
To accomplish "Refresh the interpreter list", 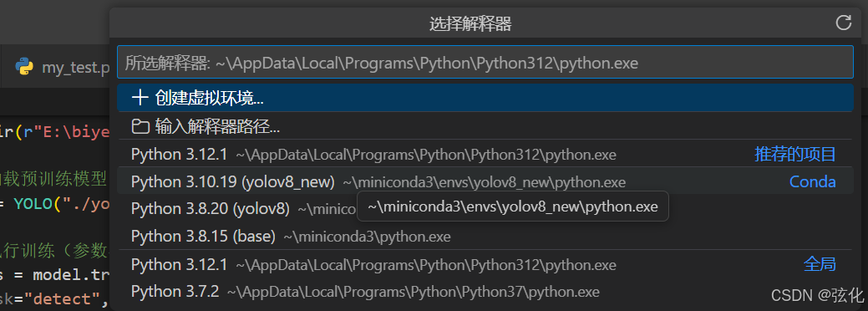I will tap(843, 23).
